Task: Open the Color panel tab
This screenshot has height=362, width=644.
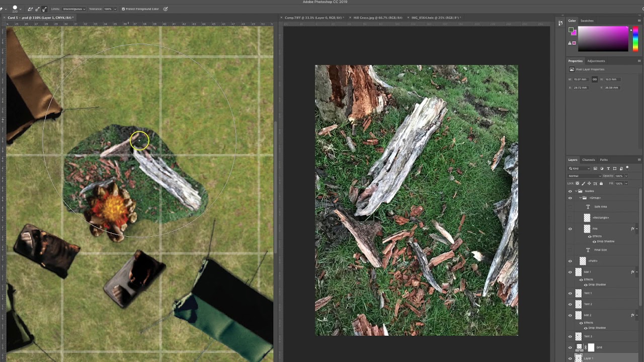Action: click(572, 21)
